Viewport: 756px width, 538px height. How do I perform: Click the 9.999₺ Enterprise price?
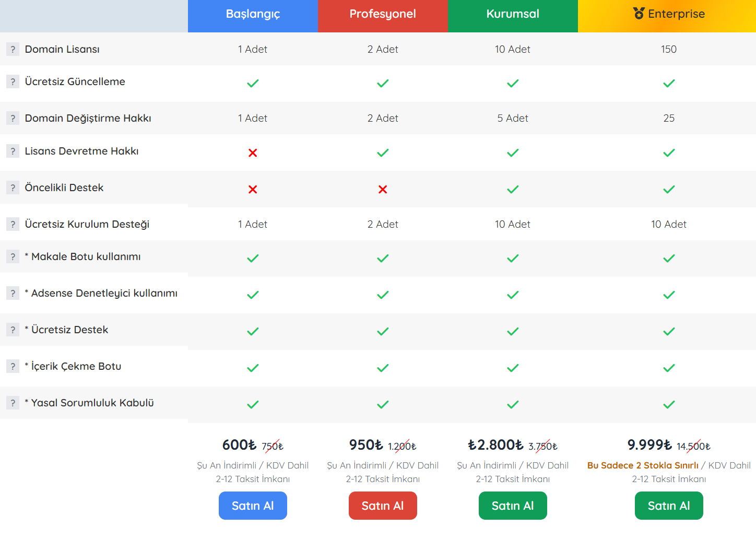[x=649, y=445]
